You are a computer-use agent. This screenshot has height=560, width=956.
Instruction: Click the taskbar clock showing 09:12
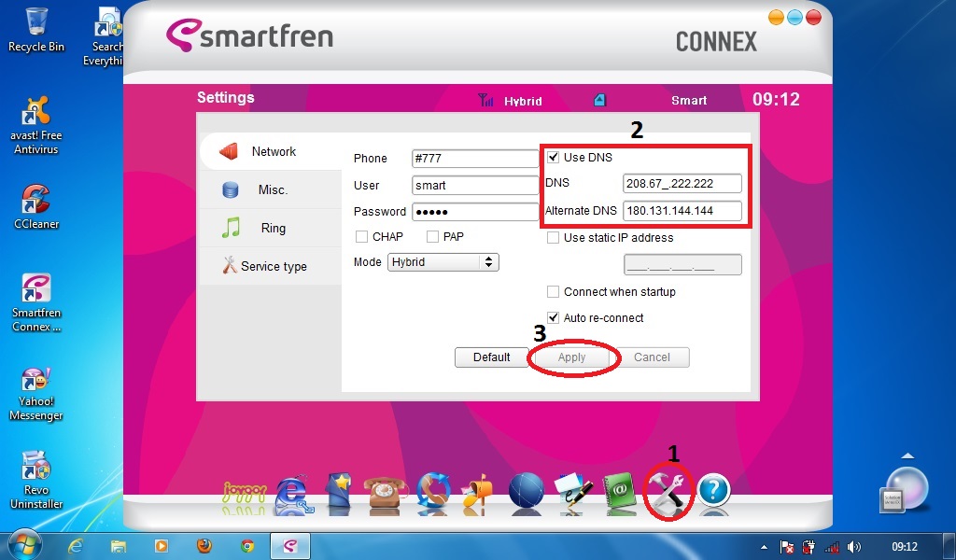click(x=904, y=547)
